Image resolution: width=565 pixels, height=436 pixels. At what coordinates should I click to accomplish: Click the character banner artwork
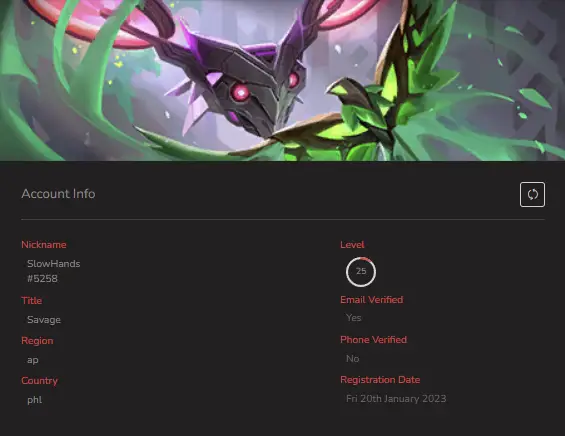click(x=282, y=80)
